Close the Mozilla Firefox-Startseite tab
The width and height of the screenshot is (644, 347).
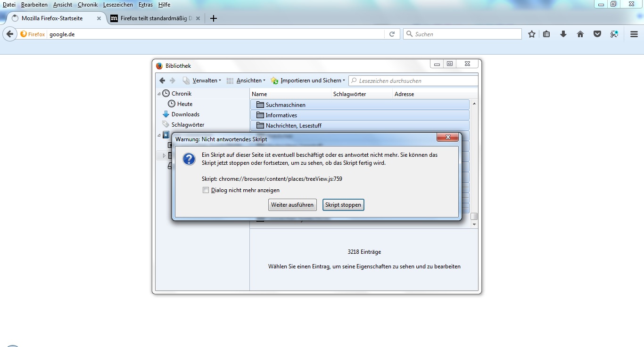99,18
